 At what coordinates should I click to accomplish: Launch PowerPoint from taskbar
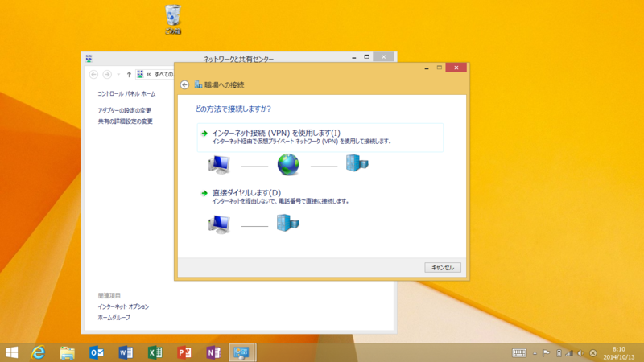click(x=184, y=352)
